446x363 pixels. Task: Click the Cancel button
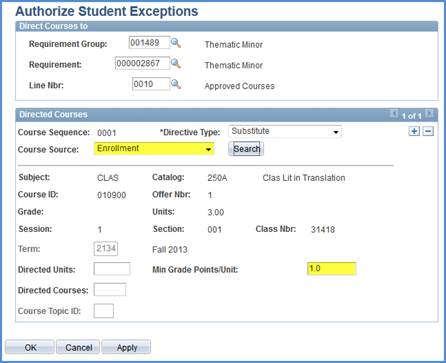(x=78, y=347)
